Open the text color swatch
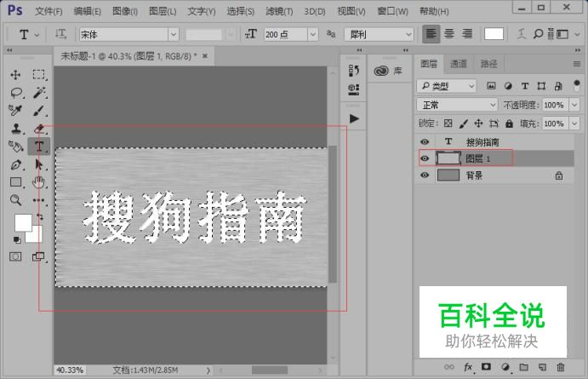588x379 pixels. click(494, 34)
